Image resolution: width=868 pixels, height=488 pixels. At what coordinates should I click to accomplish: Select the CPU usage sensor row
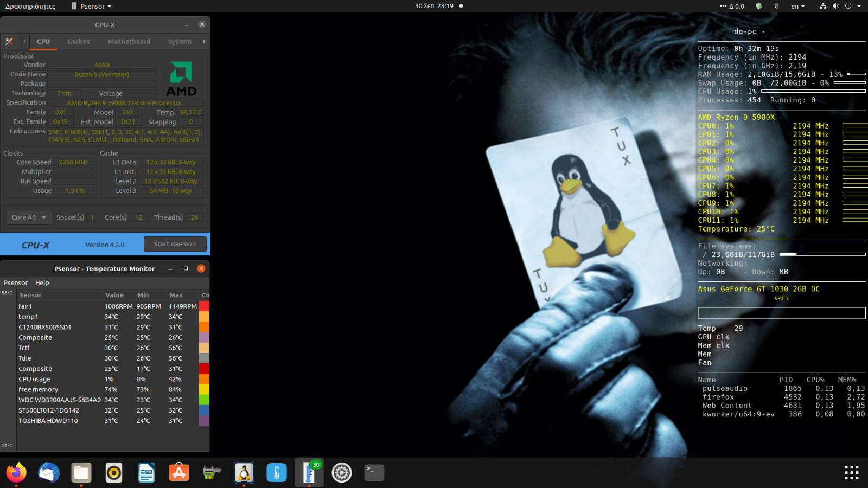[x=113, y=379]
